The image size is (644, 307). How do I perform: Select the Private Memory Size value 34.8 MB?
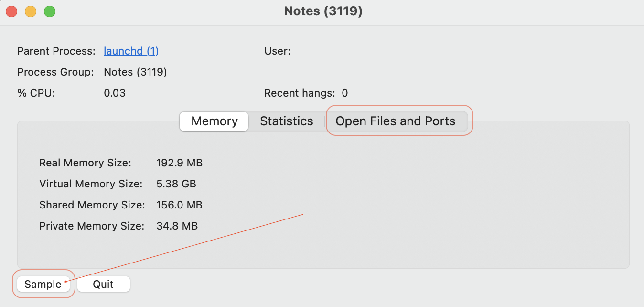coord(177,226)
